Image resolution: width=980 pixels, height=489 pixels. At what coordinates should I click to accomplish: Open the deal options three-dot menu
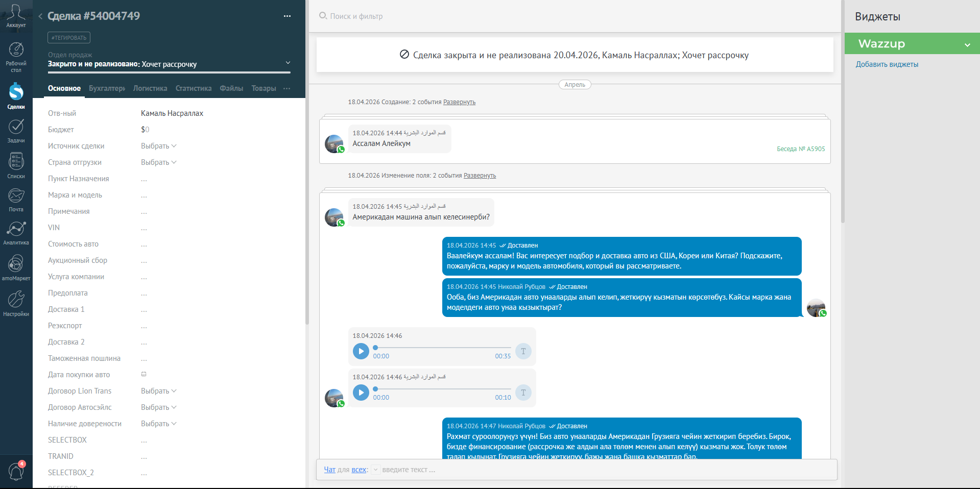287,16
